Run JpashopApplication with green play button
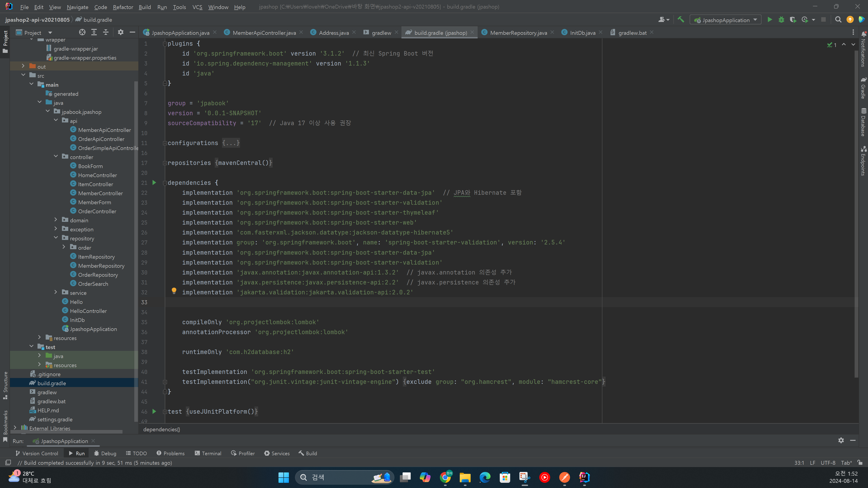Image resolution: width=868 pixels, height=488 pixels. (770, 20)
